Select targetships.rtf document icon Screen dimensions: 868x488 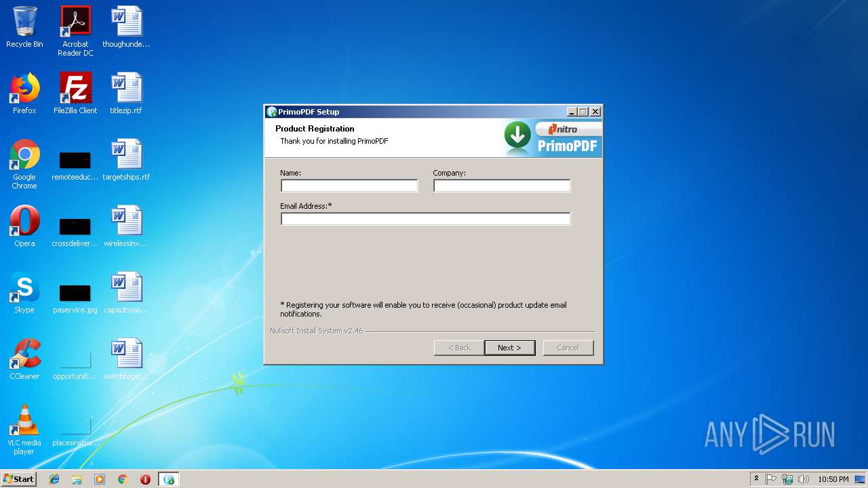point(126,160)
